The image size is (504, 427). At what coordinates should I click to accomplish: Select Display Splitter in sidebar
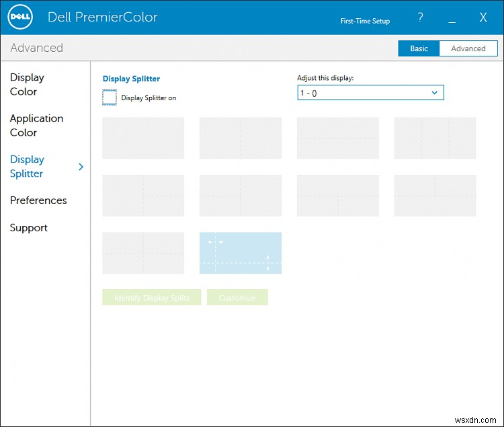tap(27, 166)
